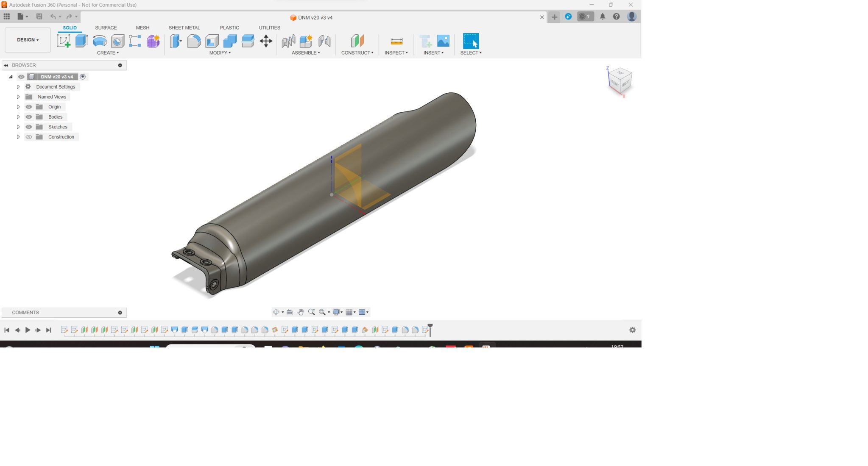Hide the Bodies folder visibility
The image size is (868, 466).
point(29,116)
